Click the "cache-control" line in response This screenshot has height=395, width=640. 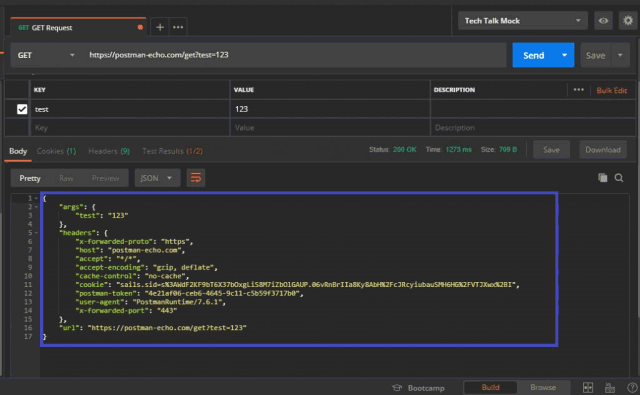[x=132, y=276]
